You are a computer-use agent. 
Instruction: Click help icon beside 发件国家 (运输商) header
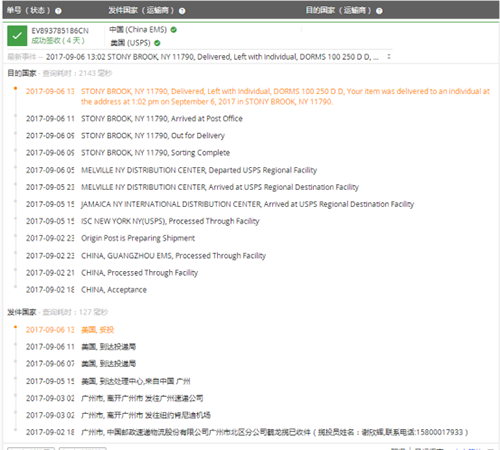pos(182,11)
